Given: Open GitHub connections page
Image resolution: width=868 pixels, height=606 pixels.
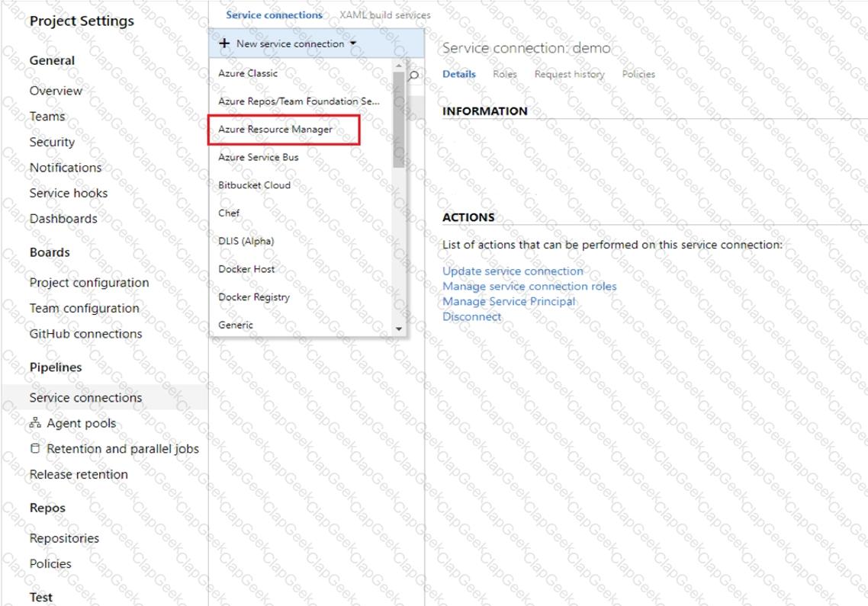Looking at the screenshot, I should [x=85, y=334].
